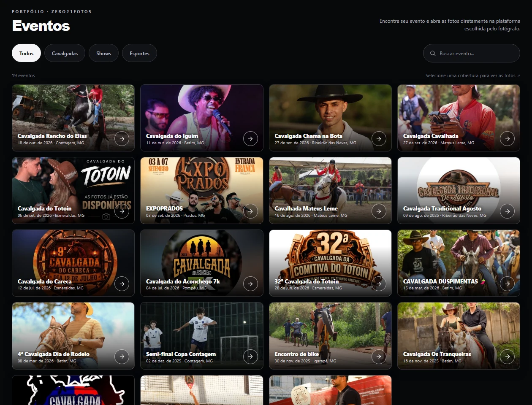Focus the Buscar evento search field
Screen dimensions: 532x405
471,54
